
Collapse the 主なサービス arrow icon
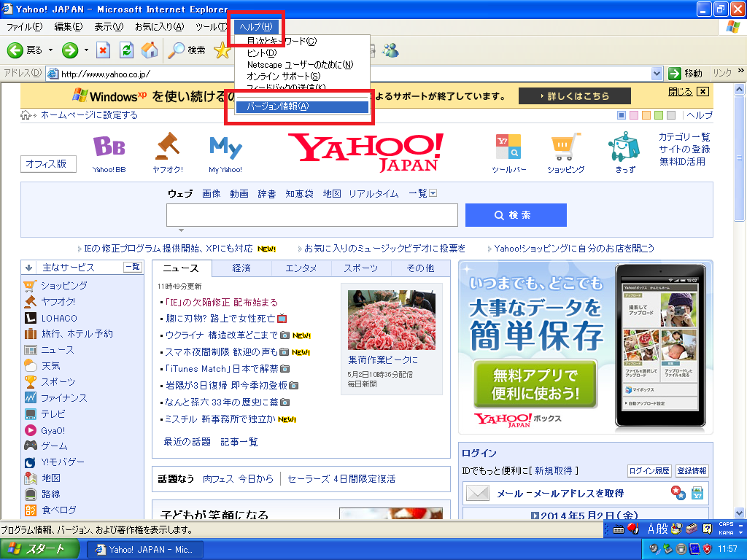click(28, 268)
